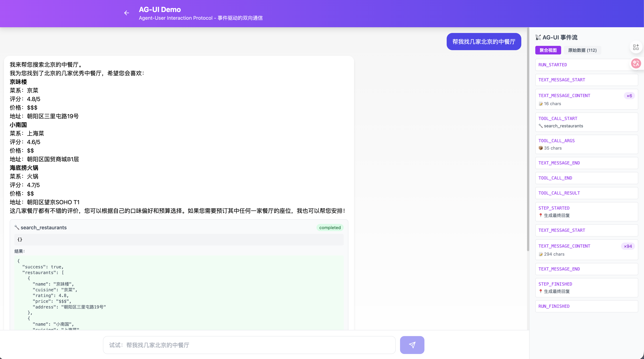Click the address line 朝阳区国贸商城B1层
This screenshot has width=644, height=359.
pos(44,159)
